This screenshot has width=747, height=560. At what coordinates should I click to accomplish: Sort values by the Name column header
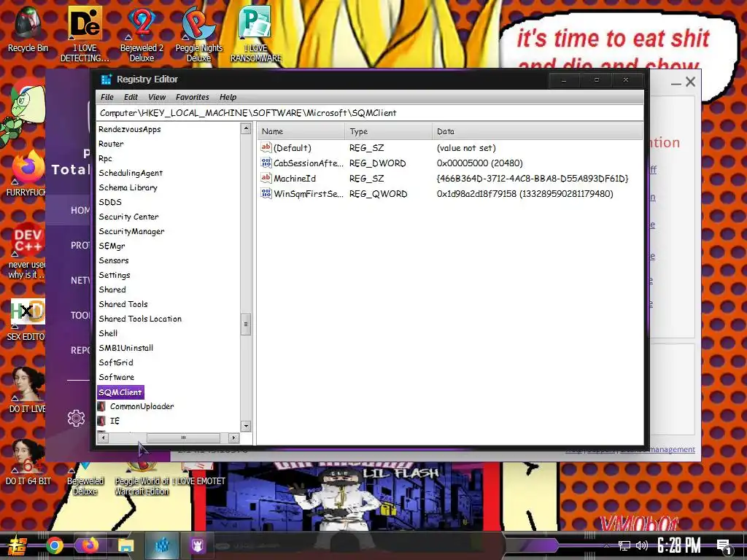click(301, 131)
